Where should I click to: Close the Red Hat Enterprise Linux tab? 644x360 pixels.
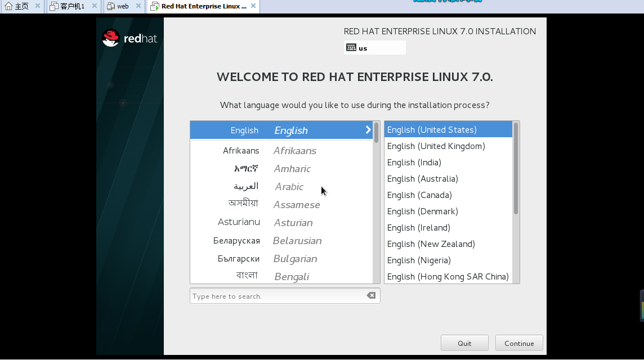click(253, 6)
